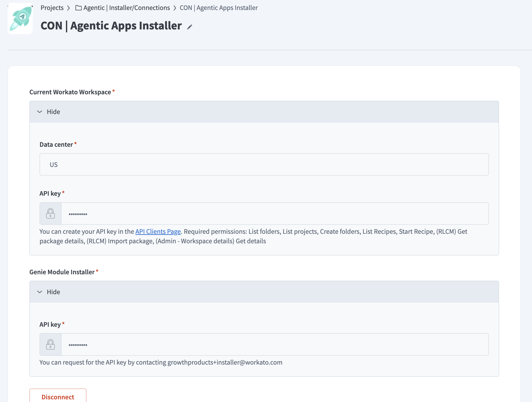Viewport: 532px width, 402px height.
Task: Click the connection title heading
Action: pyautogui.click(x=111, y=26)
